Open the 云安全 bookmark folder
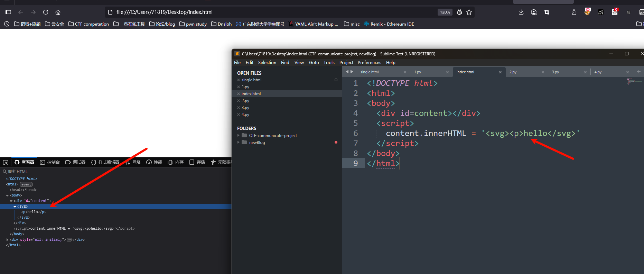644x274 pixels. 54,24
